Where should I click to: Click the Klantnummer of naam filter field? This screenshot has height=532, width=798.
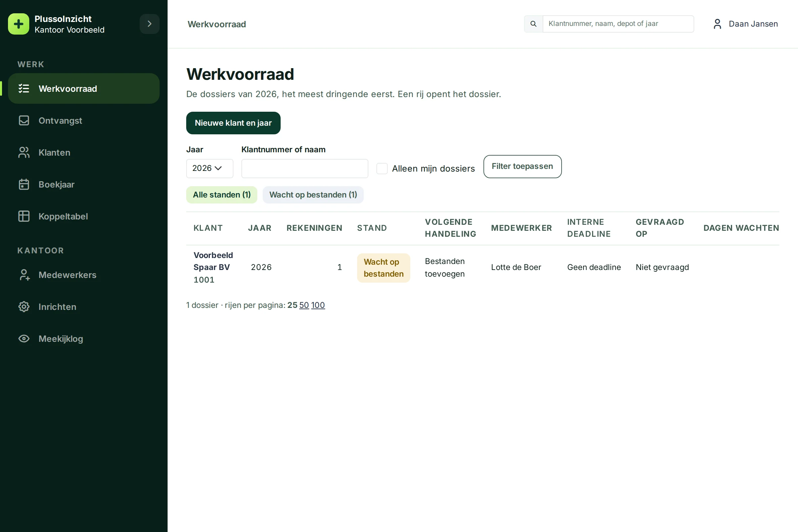click(305, 168)
